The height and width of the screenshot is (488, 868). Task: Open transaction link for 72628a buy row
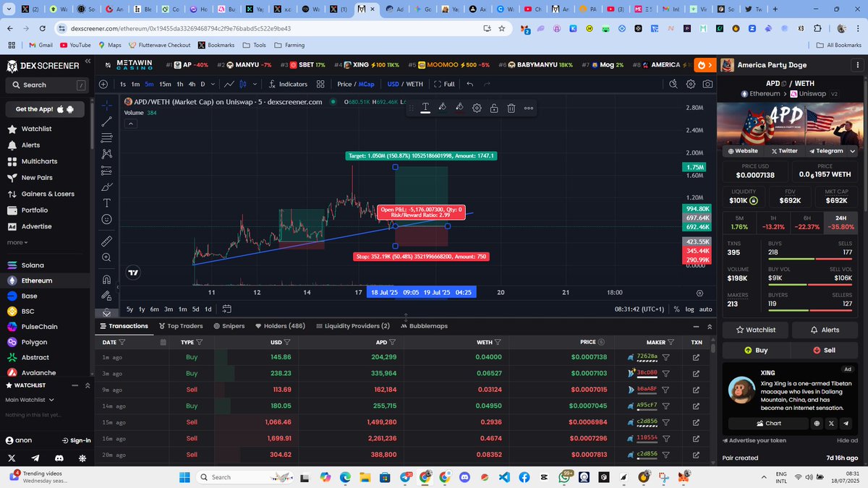click(696, 357)
